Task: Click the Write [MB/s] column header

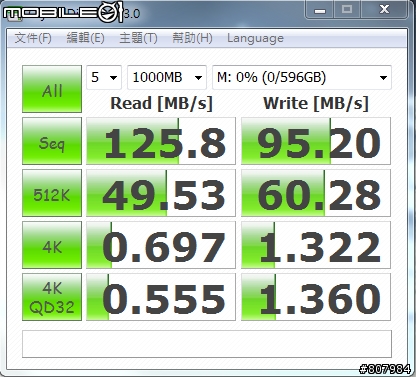Action: [316, 104]
